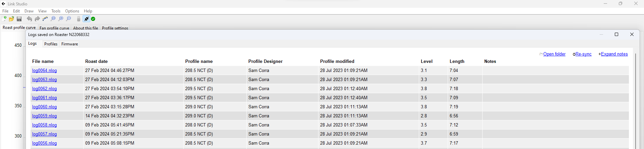Switch to the Firmware tab

[x=69, y=44]
